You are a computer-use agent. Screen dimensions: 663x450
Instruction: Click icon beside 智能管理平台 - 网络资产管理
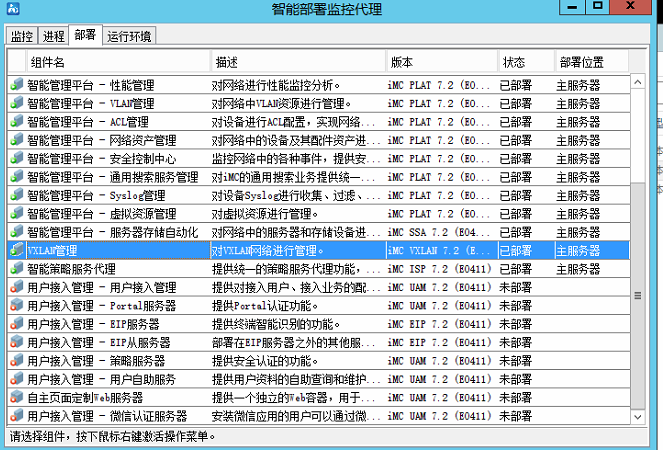coord(16,140)
